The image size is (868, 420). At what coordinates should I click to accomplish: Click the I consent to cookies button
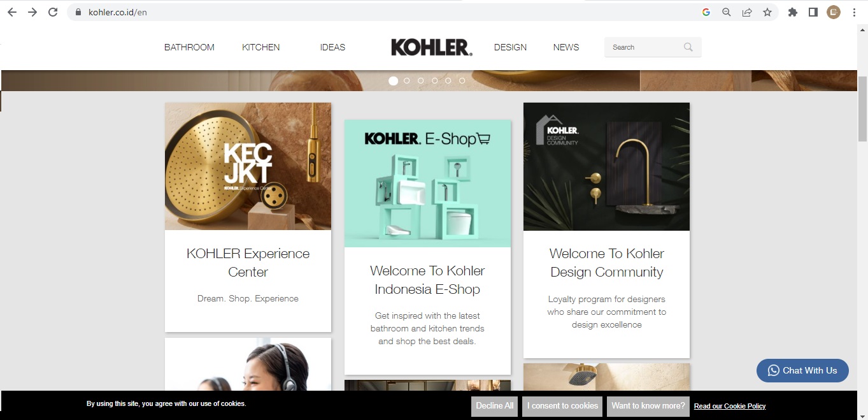563,406
